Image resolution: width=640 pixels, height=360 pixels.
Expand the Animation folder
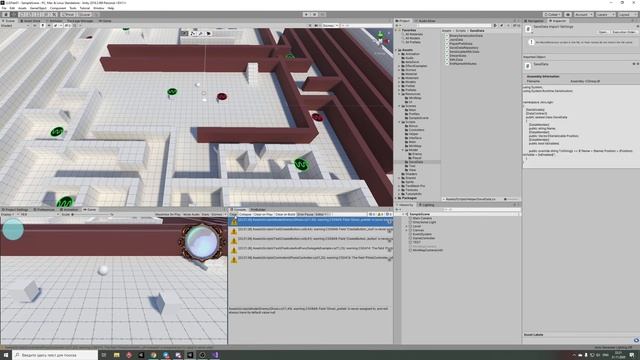click(400, 54)
